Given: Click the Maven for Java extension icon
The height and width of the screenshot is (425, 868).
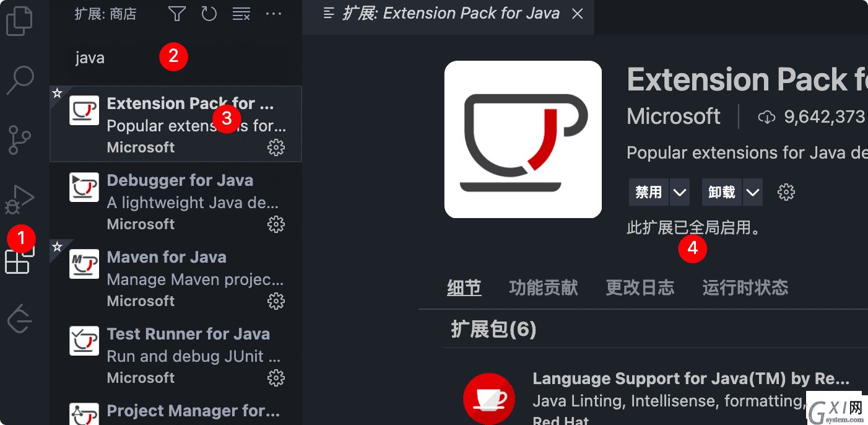Looking at the screenshot, I should [84, 264].
